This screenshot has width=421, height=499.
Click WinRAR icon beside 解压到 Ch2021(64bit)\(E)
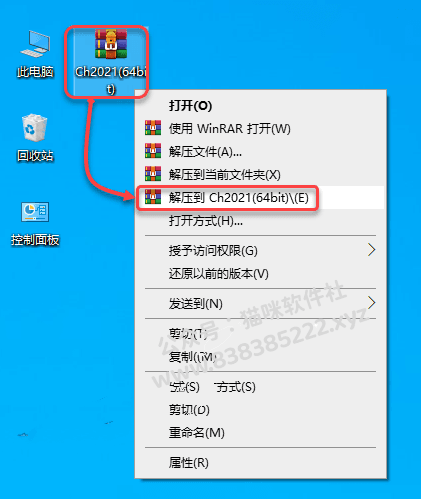(153, 197)
